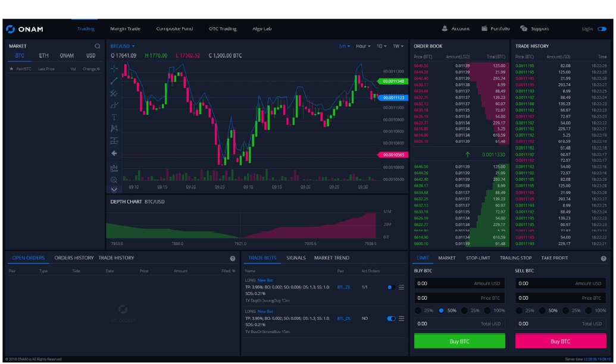
Task: Select 50% option under Sell BTC
Action: 542,310
